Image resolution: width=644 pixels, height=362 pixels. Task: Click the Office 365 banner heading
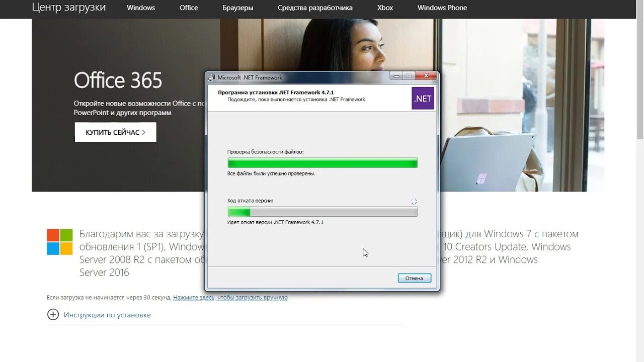coord(118,80)
